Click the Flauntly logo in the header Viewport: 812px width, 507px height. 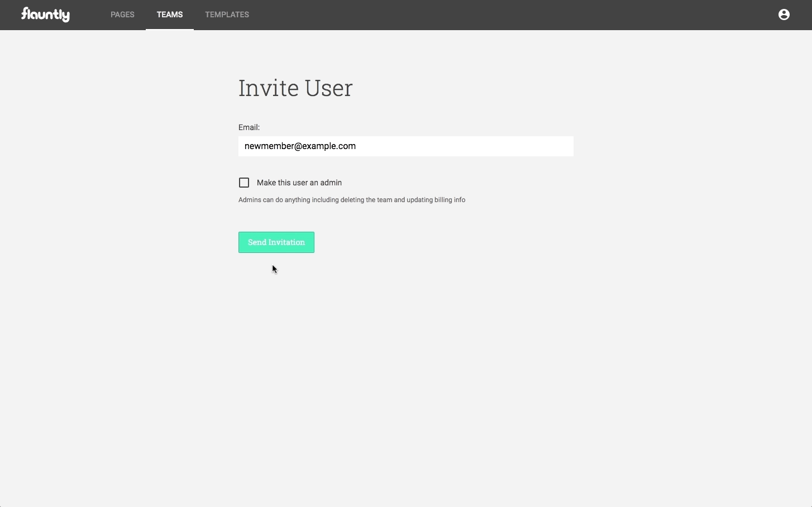(45, 15)
